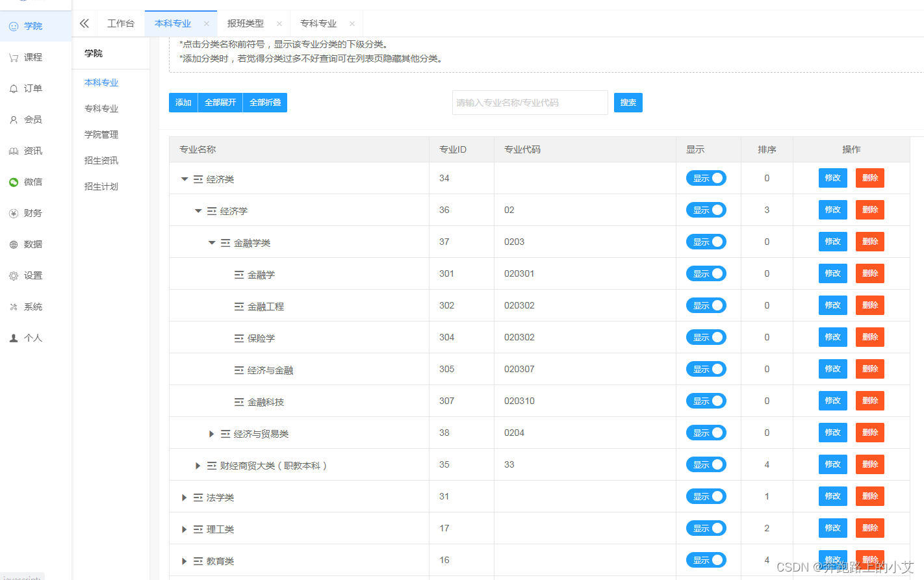Click the 添加 button

click(x=183, y=103)
